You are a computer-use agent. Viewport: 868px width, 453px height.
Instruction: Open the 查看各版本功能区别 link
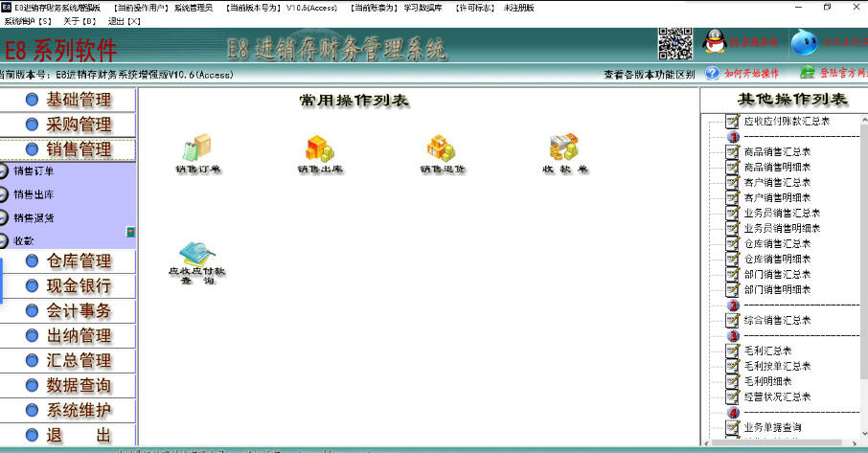click(x=649, y=74)
